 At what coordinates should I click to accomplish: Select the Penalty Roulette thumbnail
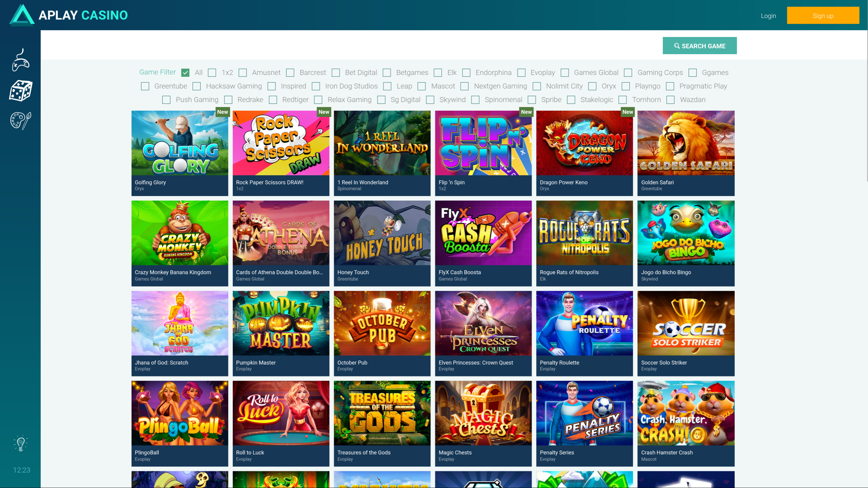(x=585, y=323)
